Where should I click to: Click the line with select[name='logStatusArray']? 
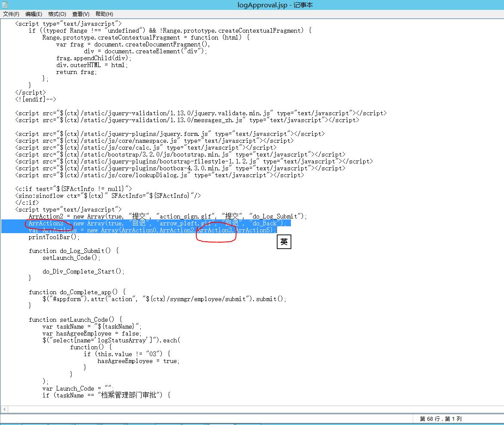pos(111,340)
